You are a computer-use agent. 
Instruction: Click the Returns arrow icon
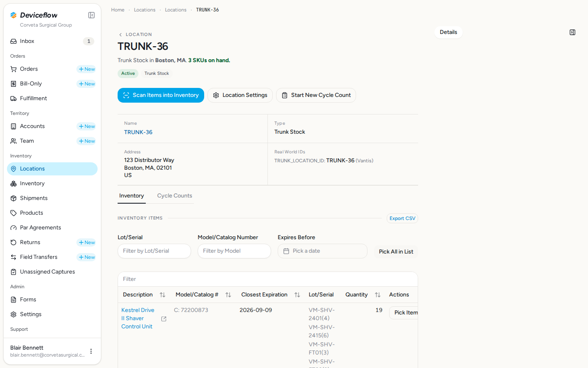point(13,242)
